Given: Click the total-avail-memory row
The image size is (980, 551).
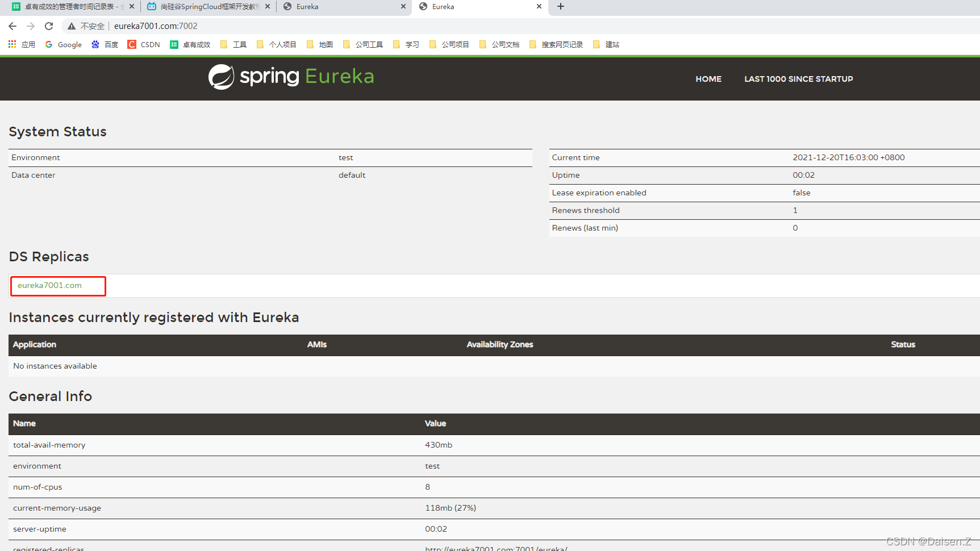Looking at the screenshot, I should [x=494, y=445].
